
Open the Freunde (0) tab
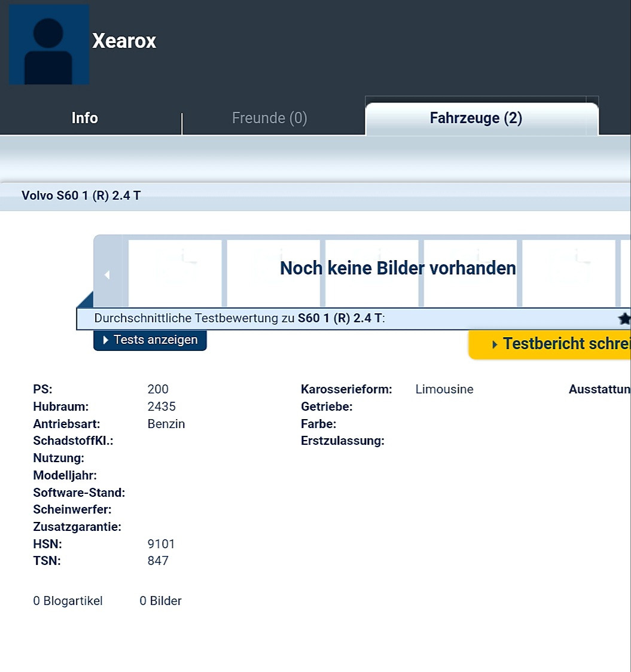(x=269, y=118)
